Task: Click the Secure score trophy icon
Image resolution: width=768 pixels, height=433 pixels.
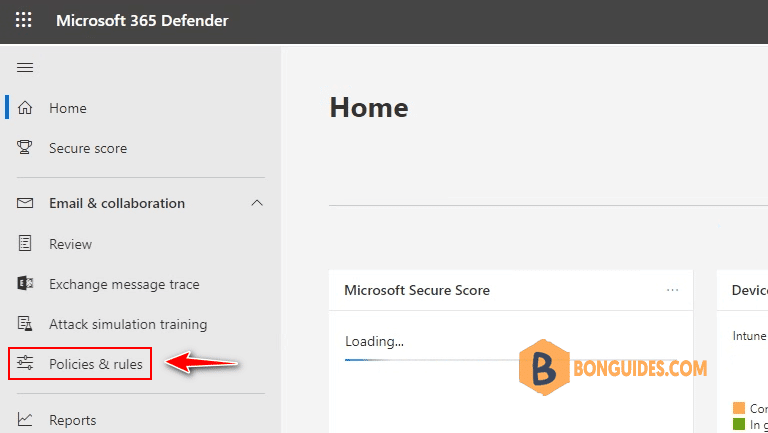Action: (24, 147)
